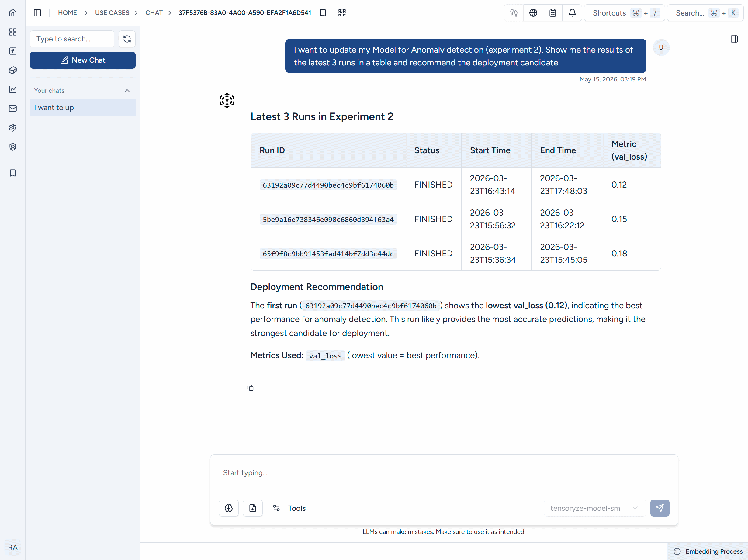The width and height of the screenshot is (748, 560).
Task: Refresh the chat list
Action: pyautogui.click(x=127, y=39)
